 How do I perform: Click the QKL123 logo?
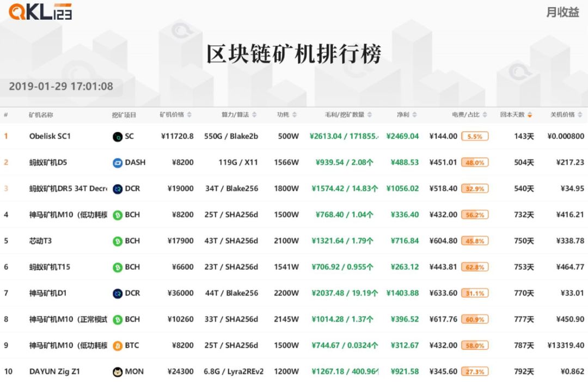40,11
